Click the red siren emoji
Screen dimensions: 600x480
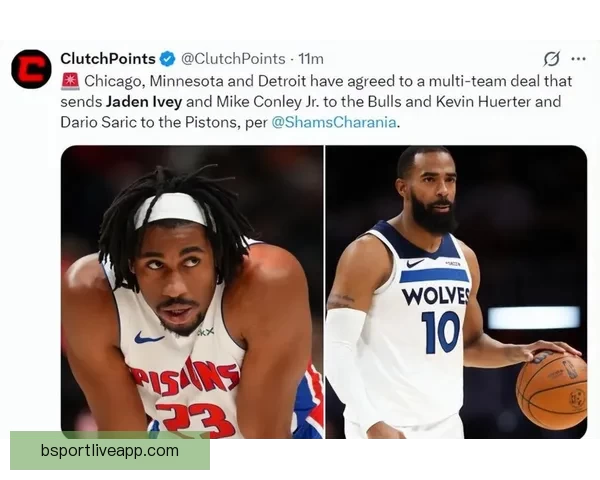[70, 81]
